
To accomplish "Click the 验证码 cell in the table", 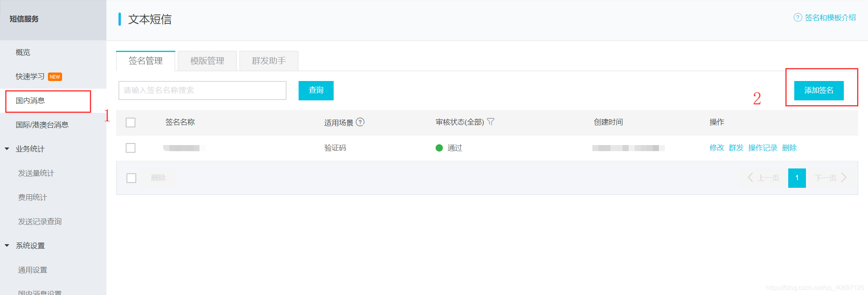I will coord(335,148).
